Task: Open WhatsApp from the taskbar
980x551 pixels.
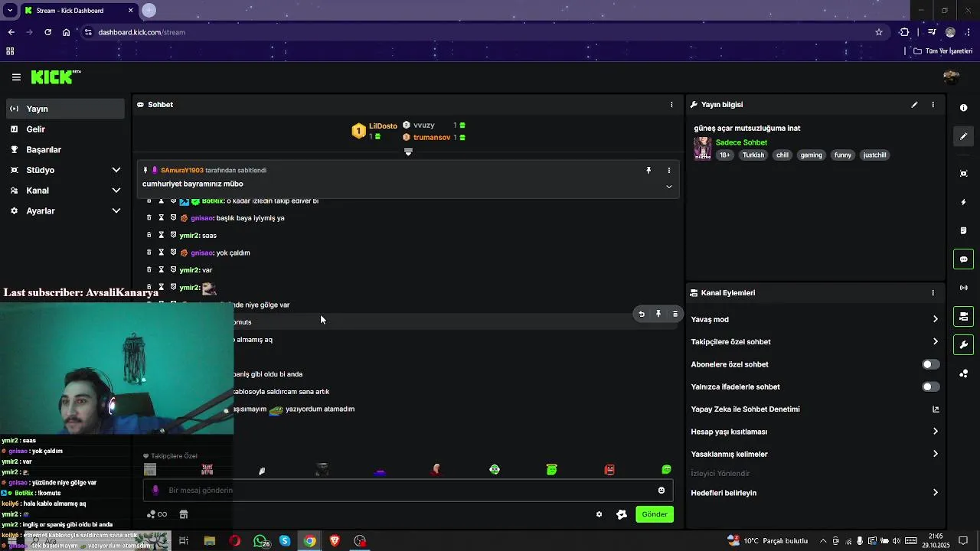Action: point(261,541)
